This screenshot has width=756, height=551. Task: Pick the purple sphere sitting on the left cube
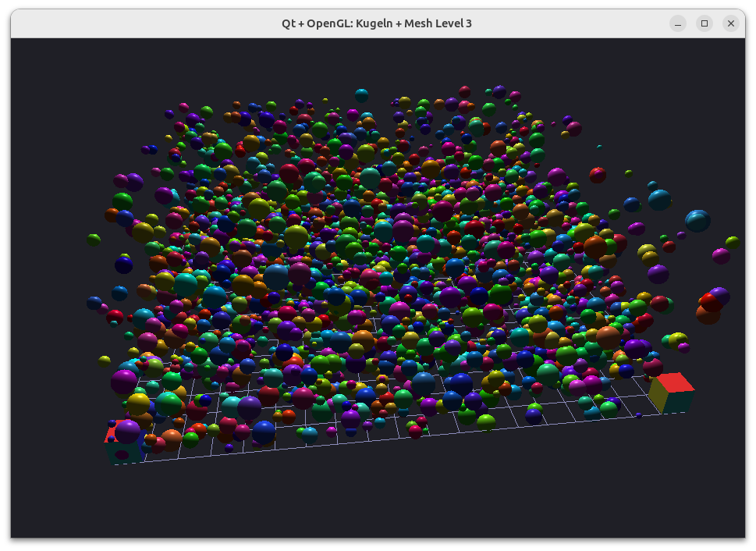(127, 432)
